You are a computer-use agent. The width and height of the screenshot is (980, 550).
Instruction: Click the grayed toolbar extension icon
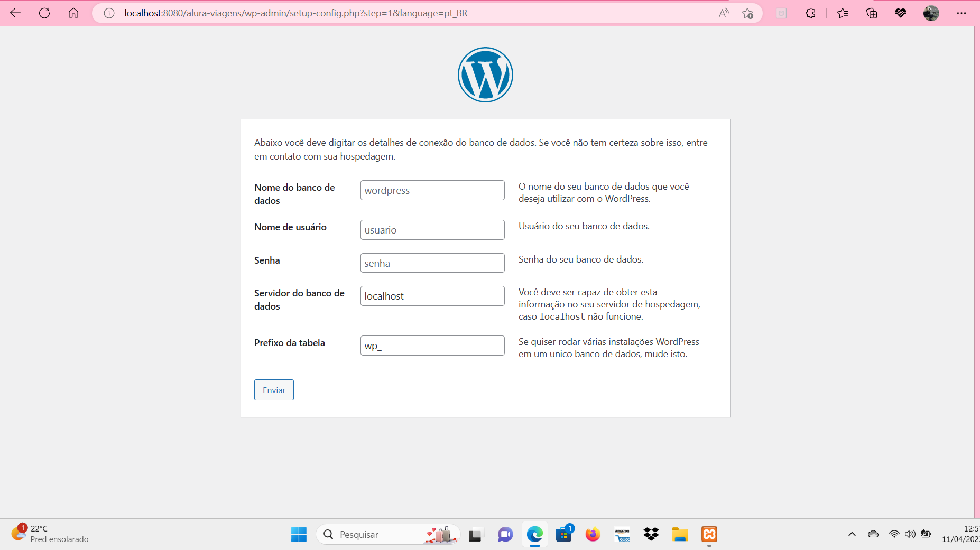[x=781, y=13]
